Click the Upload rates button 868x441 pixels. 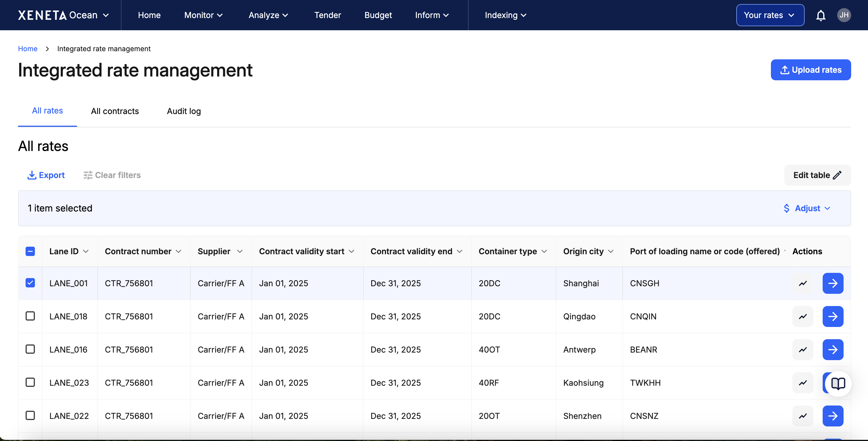pyautogui.click(x=810, y=70)
